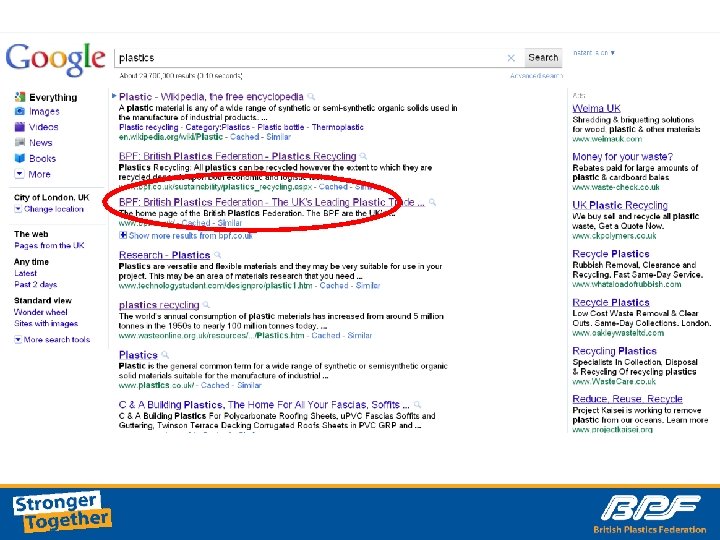Click the www.weimauk.com ad URL
The height and width of the screenshot is (540, 720).
607,139
